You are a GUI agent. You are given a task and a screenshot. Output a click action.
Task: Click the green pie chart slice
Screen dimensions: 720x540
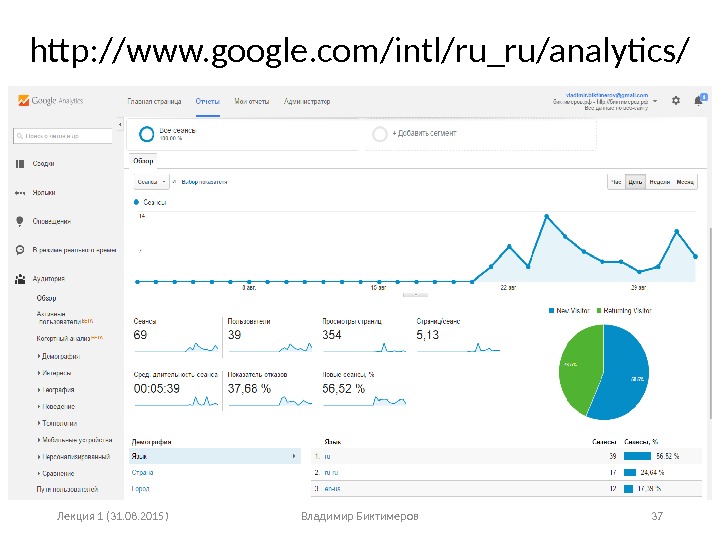click(579, 366)
